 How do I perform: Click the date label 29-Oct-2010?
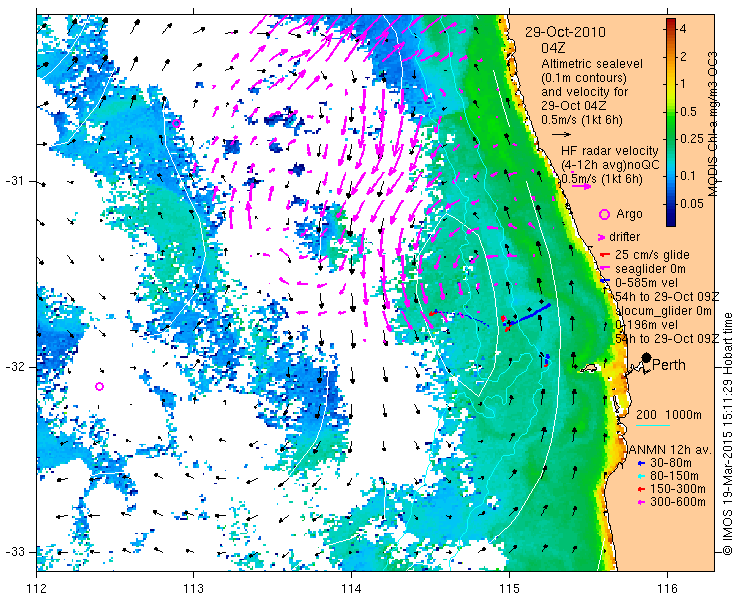(x=565, y=33)
